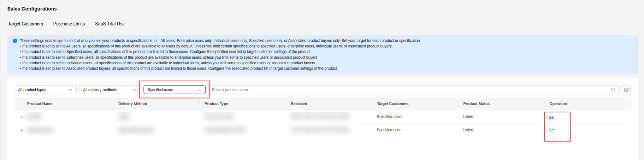Image resolution: width=644 pixels, height=160 pixels.
Task: Click the Product Type column header
Action: pyautogui.click(x=216, y=104)
